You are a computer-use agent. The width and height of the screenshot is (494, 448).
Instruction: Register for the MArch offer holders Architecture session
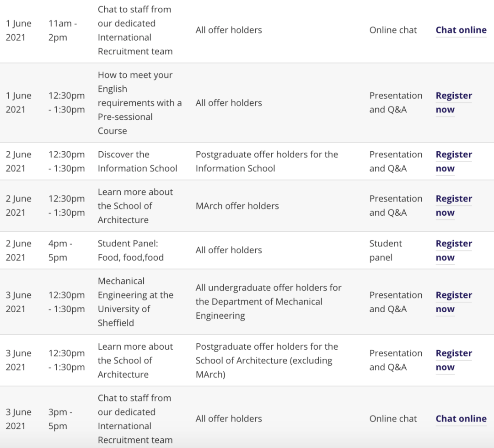[x=453, y=206]
